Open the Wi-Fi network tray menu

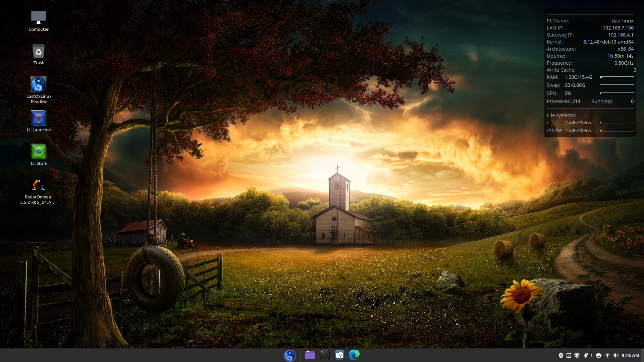pyautogui.click(x=607, y=355)
